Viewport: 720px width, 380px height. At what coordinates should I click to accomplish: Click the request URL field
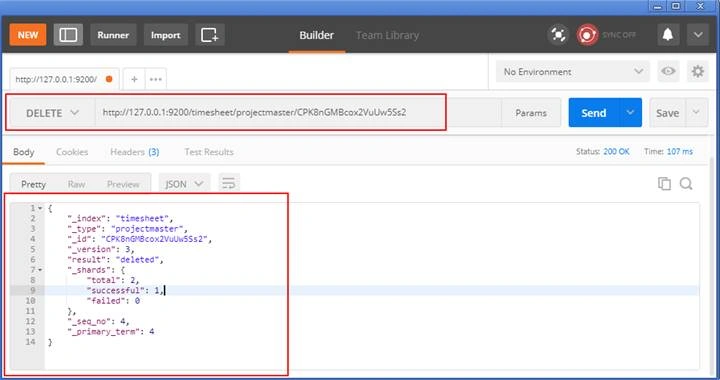coord(298,112)
